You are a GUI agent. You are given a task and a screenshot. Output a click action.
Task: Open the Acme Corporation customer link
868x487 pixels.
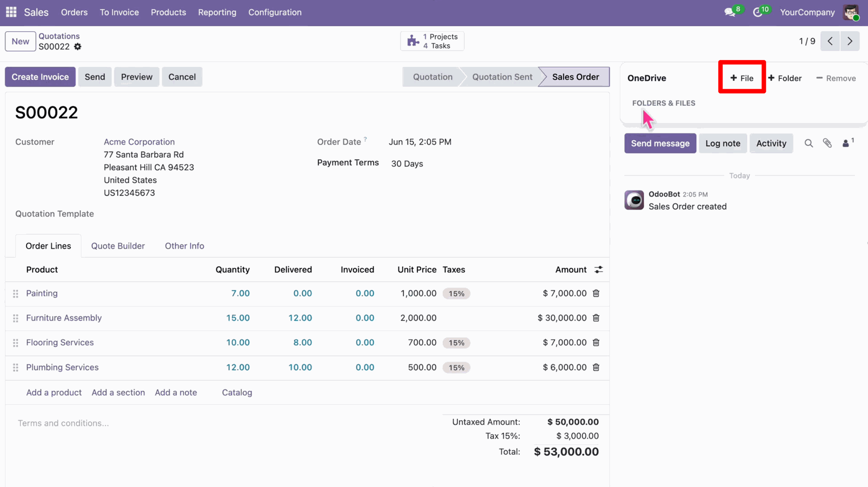139,142
